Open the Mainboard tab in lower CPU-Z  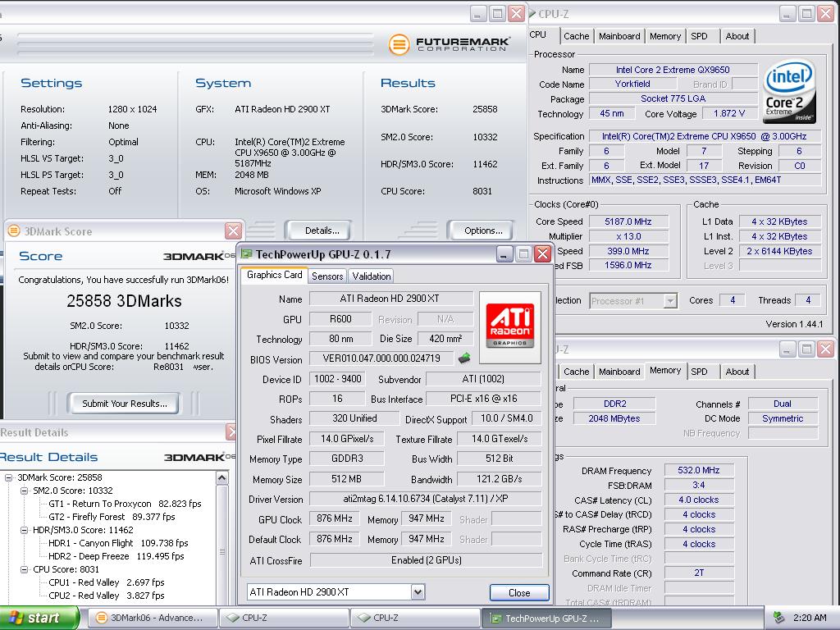pos(619,372)
